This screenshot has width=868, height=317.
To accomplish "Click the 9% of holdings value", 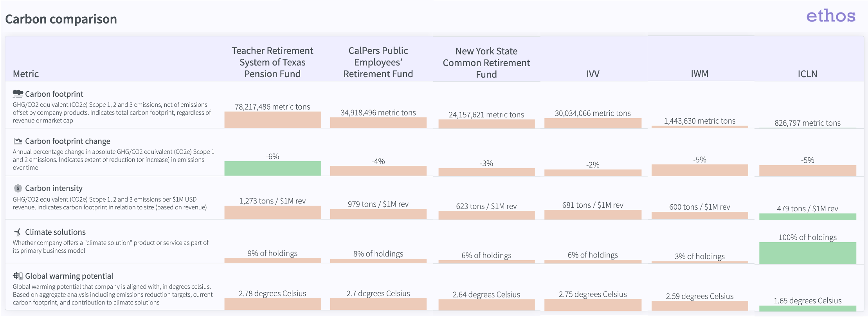I will click(272, 253).
